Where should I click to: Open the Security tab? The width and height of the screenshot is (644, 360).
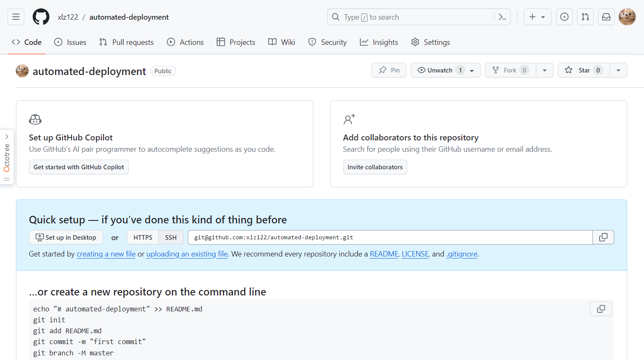pyautogui.click(x=328, y=42)
